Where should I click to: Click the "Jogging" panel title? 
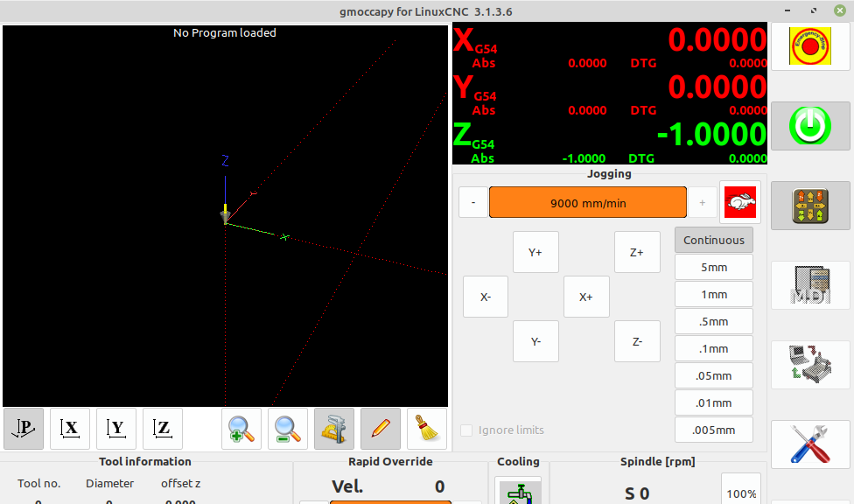(x=609, y=174)
